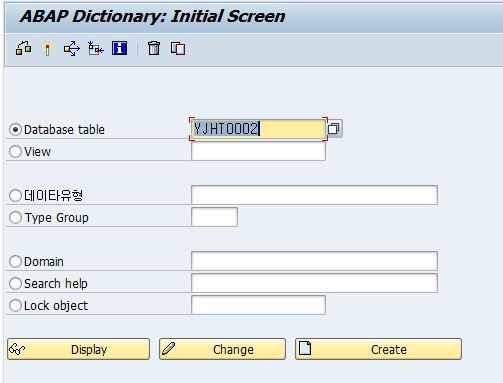Click the Type Group input field
This screenshot has height=383, width=503.
[214, 217]
